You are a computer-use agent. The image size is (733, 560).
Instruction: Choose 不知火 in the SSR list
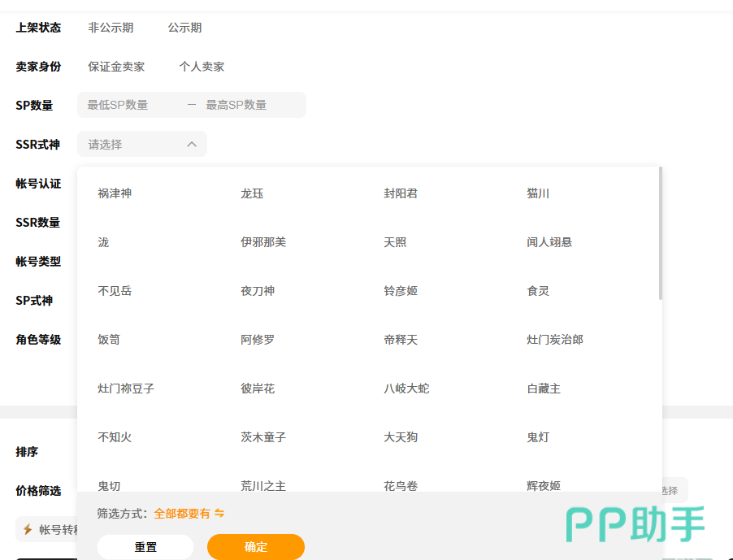[x=115, y=437]
